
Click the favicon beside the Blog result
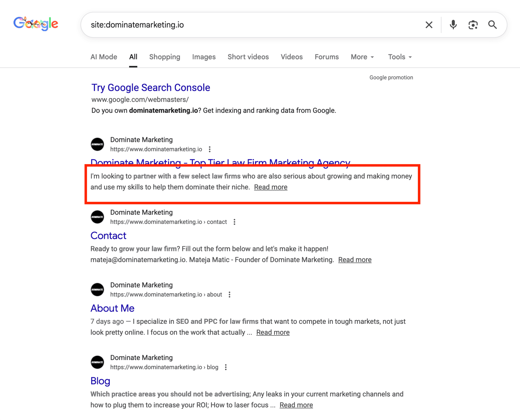(97, 362)
